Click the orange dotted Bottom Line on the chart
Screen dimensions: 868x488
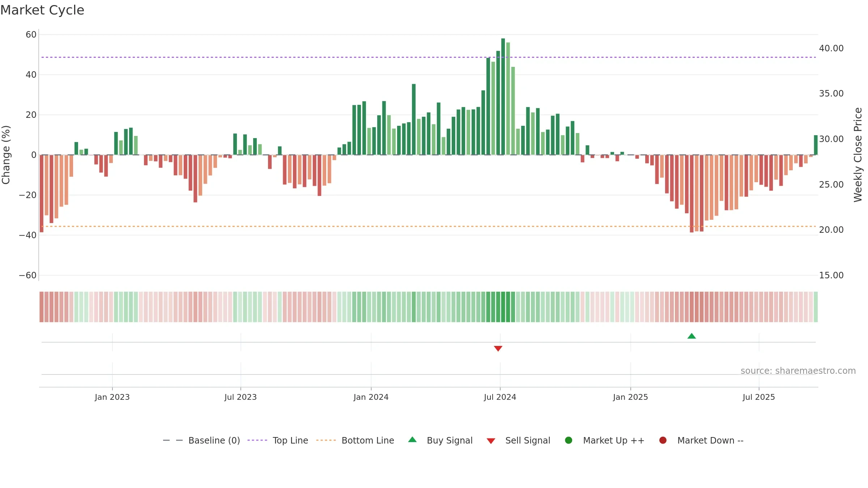(x=429, y=226)
